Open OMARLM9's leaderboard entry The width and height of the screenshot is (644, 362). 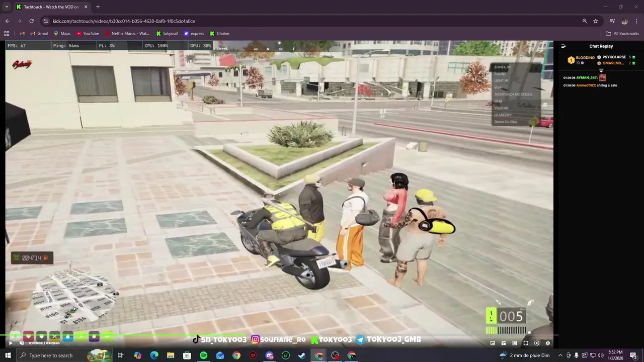tap(614, 63)
